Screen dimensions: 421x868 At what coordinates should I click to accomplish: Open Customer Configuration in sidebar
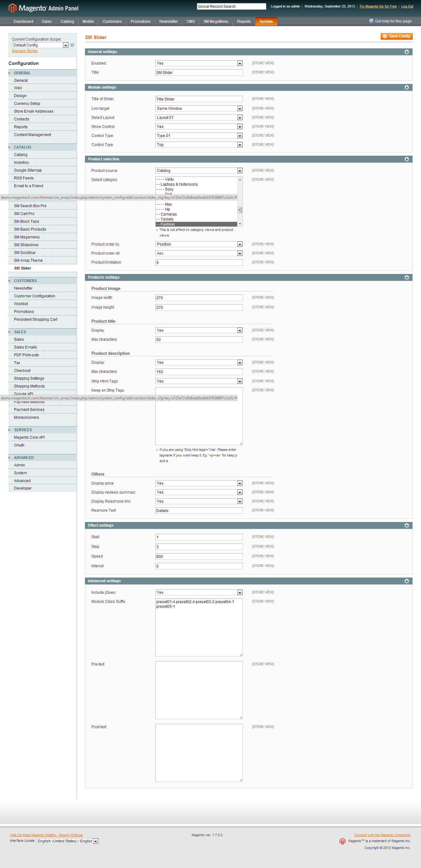pos(34,296)
